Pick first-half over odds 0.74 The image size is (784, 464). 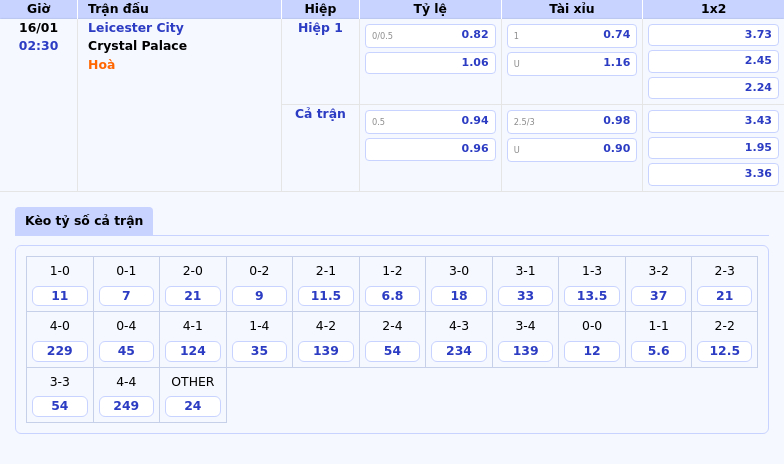pyautogui.click(x=571, y=36)
